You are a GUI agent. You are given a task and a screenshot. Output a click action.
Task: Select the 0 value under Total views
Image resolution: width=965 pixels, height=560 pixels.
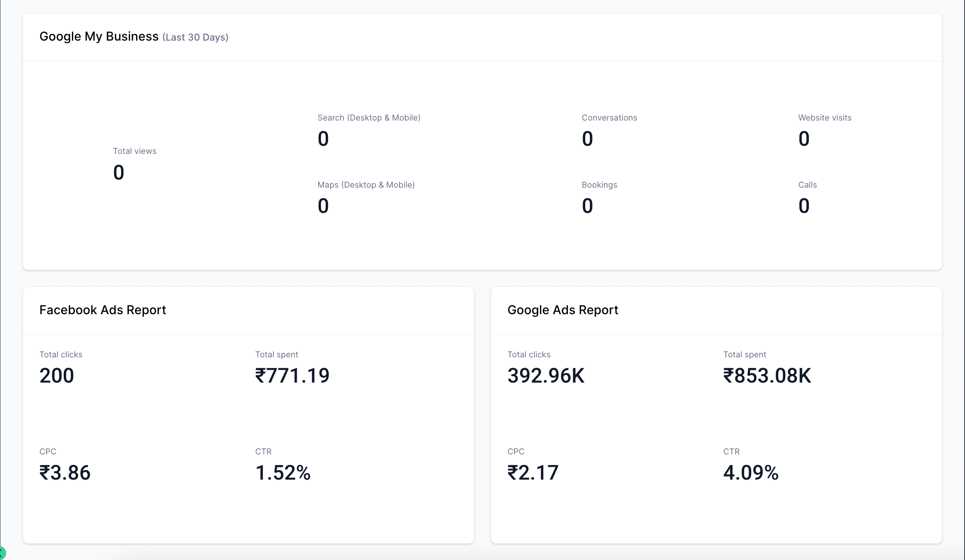118,173
